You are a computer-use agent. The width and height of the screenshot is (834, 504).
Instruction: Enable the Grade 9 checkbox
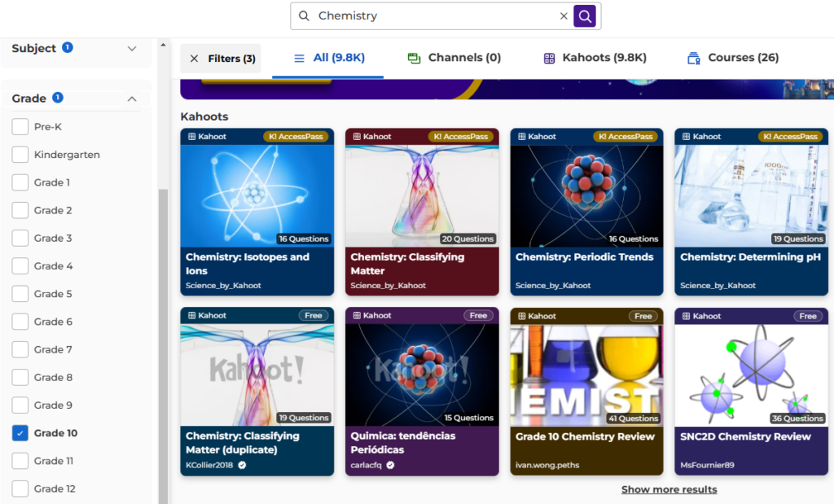click(x=20, y=405)
